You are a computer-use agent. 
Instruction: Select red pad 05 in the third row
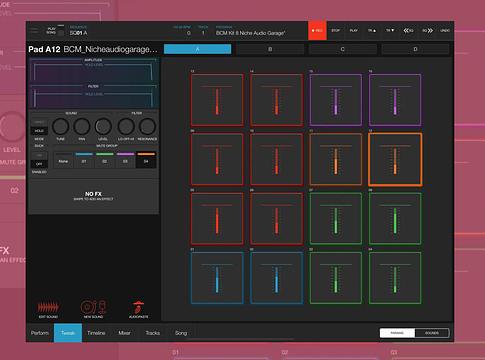(x=217, y=218)
